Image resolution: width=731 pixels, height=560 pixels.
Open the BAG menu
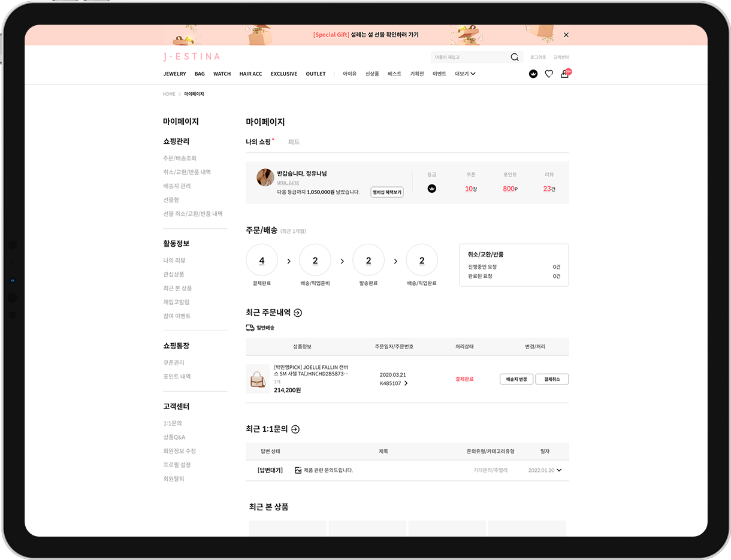coord(200,74)
